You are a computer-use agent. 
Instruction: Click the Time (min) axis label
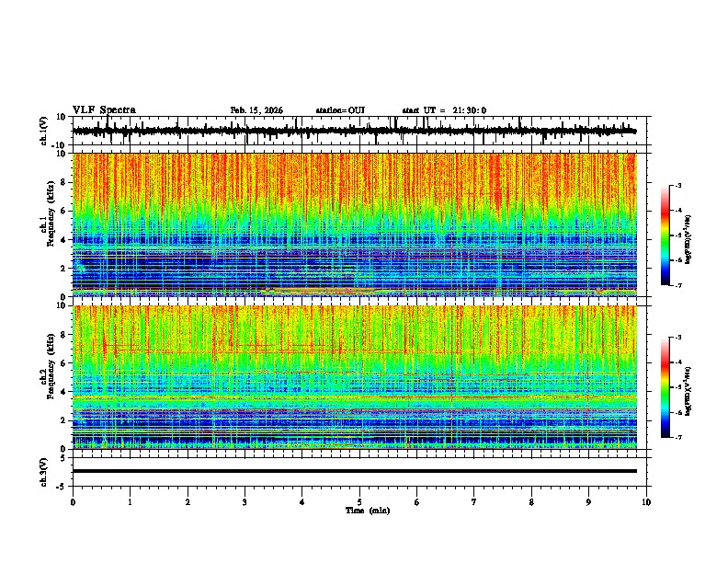click(x=368, y=511)
